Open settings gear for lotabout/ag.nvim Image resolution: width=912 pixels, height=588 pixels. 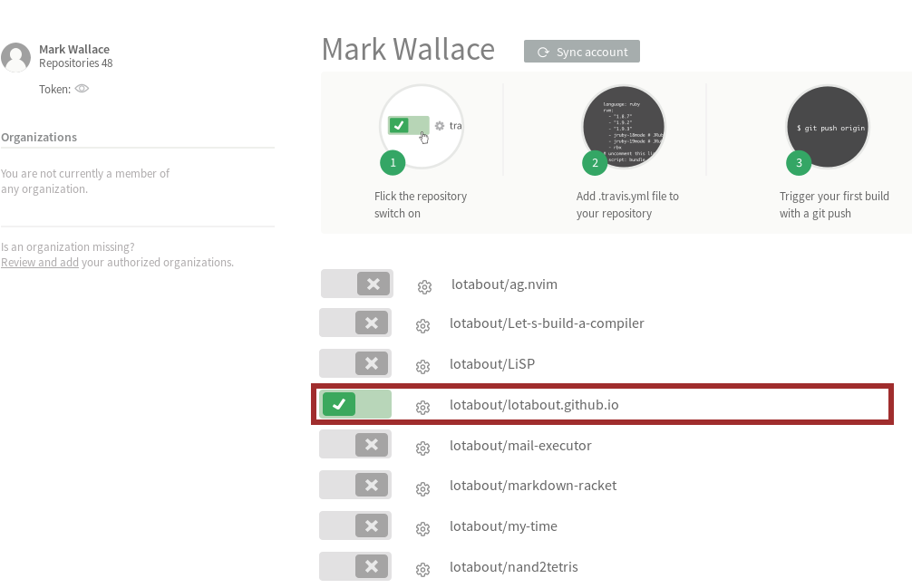424,287
